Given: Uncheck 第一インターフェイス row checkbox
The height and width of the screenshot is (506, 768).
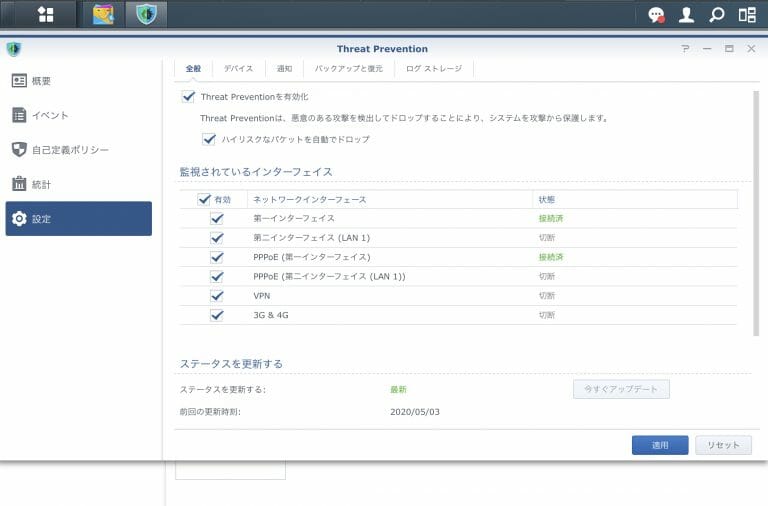Looking at the screenshot, I should pos(217,218).
